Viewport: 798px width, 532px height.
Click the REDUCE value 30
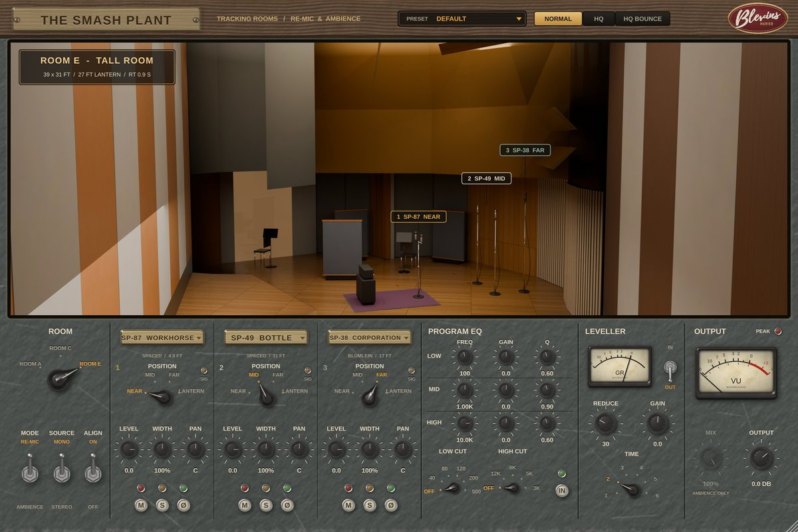tap(606, 444)
